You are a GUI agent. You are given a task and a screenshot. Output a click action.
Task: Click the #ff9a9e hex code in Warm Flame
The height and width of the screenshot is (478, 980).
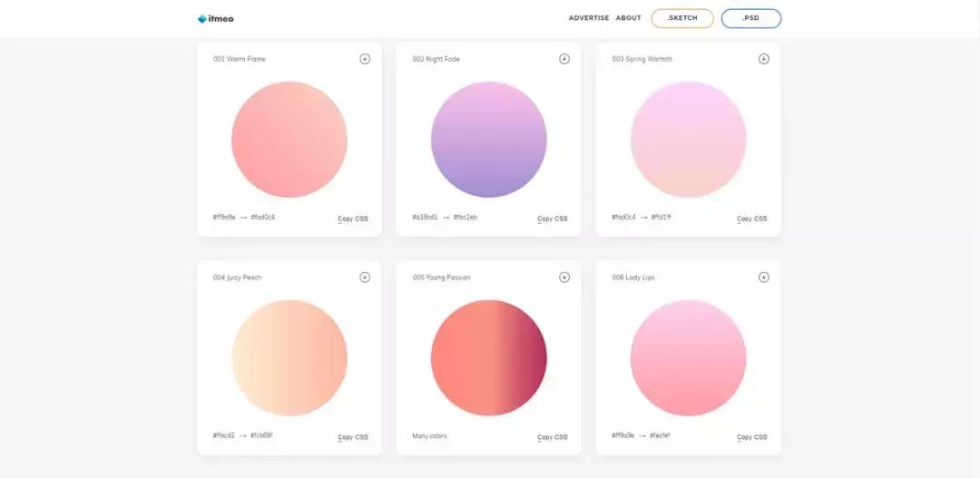coord(224,218)
